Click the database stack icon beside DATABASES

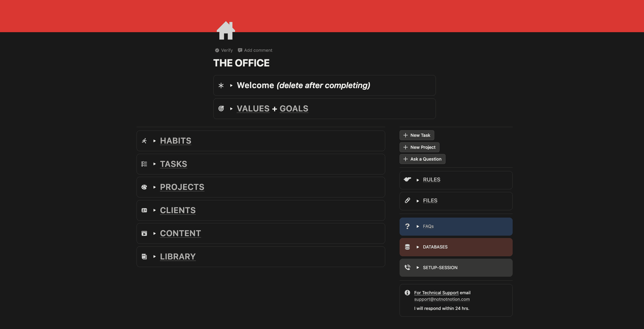407,247
